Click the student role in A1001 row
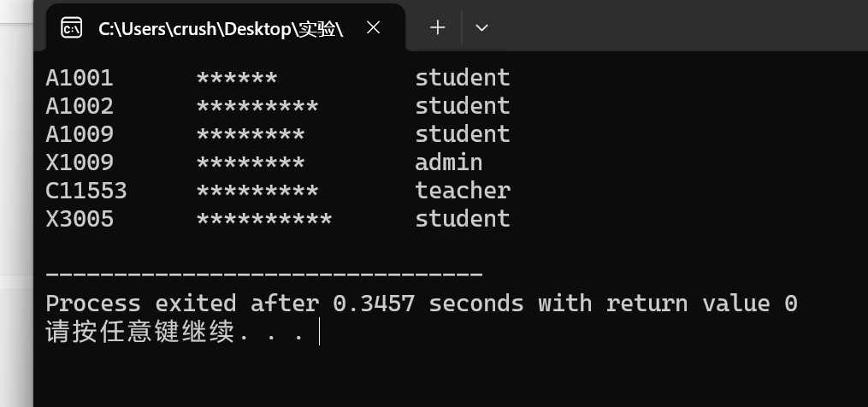 [x=463, y=78]
